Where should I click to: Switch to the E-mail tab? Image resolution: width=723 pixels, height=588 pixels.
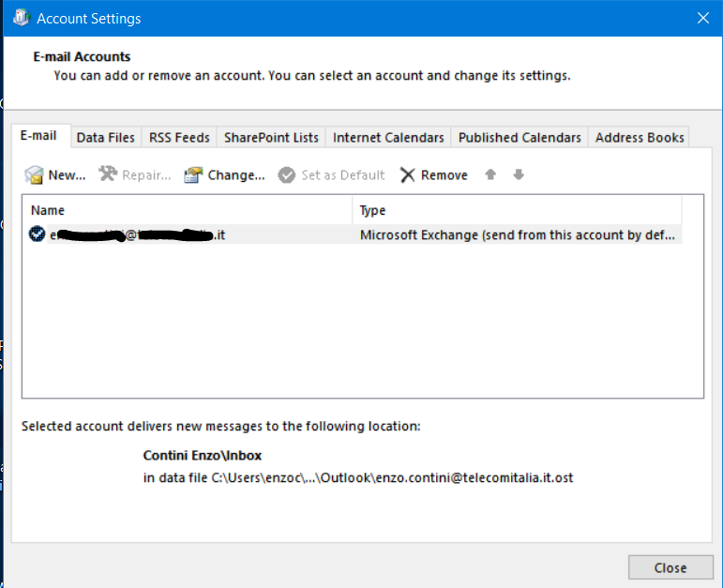38,136
